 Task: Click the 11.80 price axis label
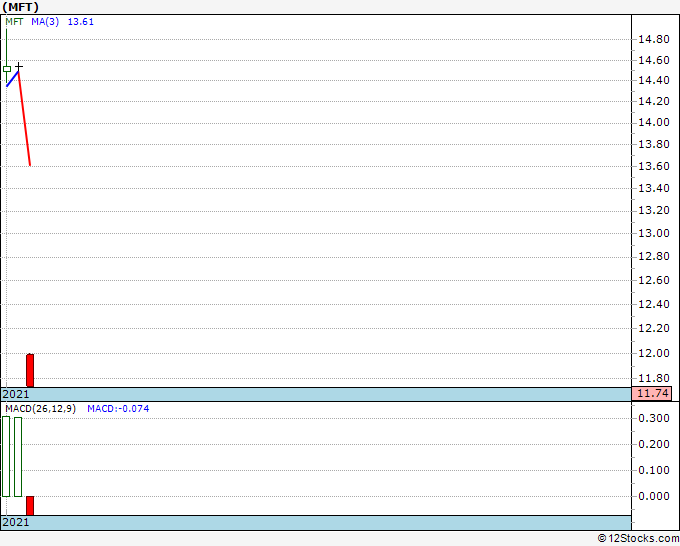coord(654,378)
